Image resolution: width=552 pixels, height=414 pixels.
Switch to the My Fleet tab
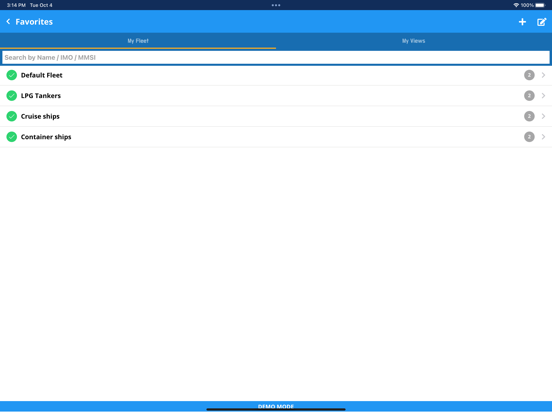[138, 41]
